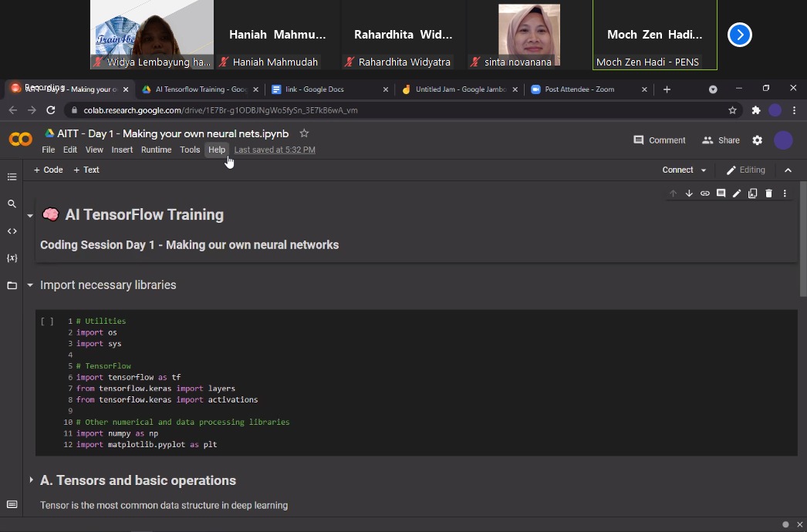Click the Last saved at 5:32 PM link

click(x=275, y=150)
